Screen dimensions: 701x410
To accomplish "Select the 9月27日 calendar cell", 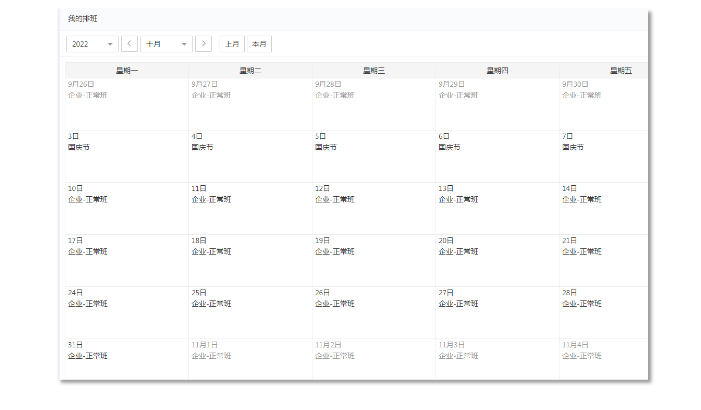I will tap(250, 103).
